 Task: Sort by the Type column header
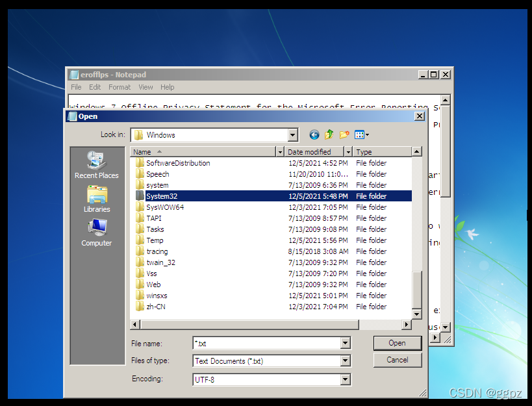383,152
